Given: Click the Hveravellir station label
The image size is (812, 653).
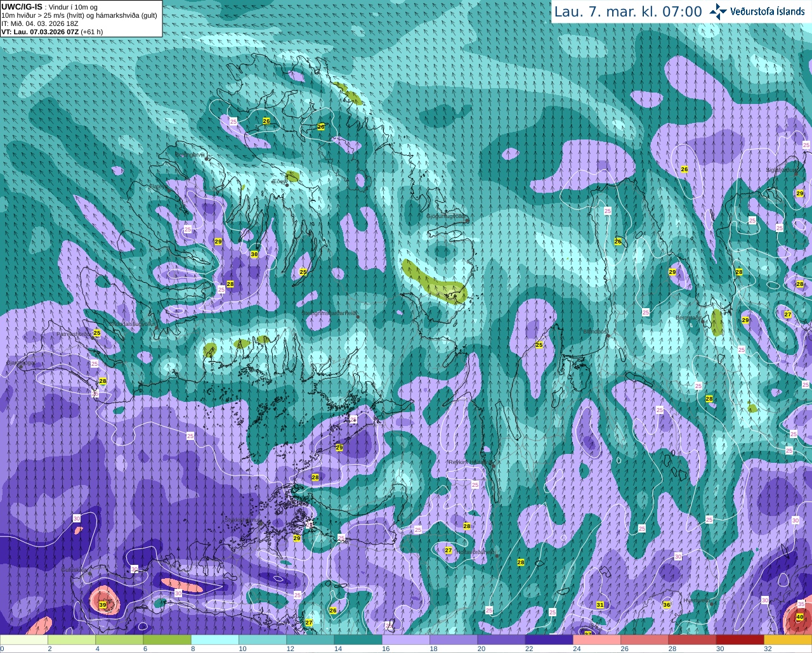Looking at the screenshot, I should click(x=697, y=600).
